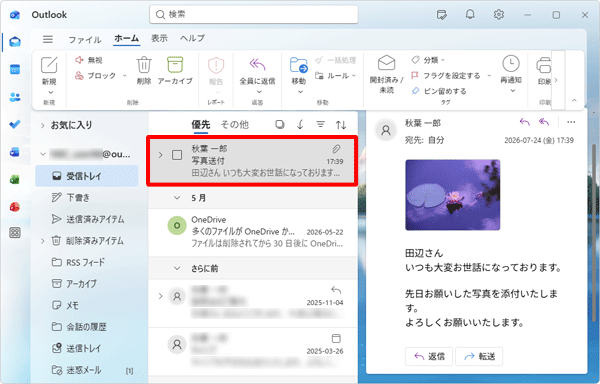600x384 pixels.
Task: Collapse the さらに前 group
Action: click(x=177, y=268)
